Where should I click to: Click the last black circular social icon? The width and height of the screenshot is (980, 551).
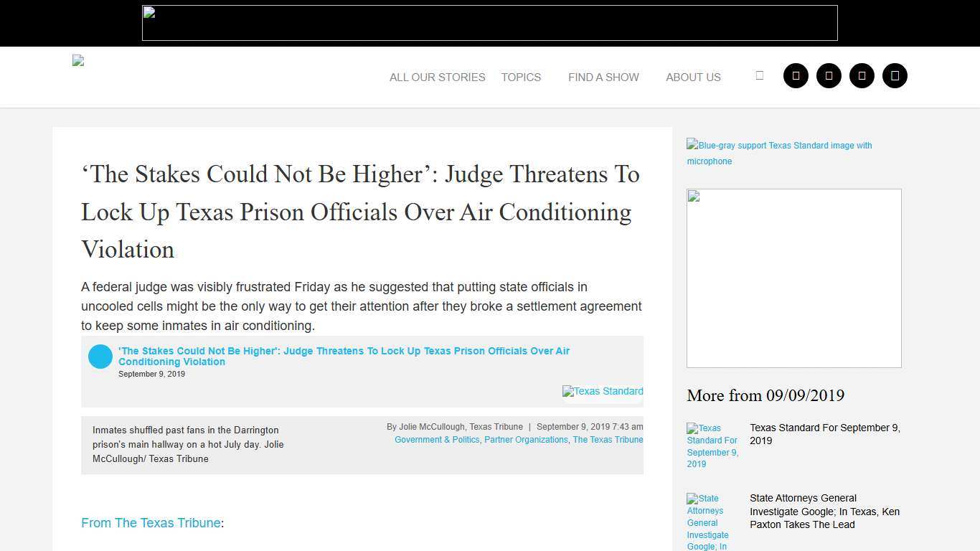pos(895,76)
